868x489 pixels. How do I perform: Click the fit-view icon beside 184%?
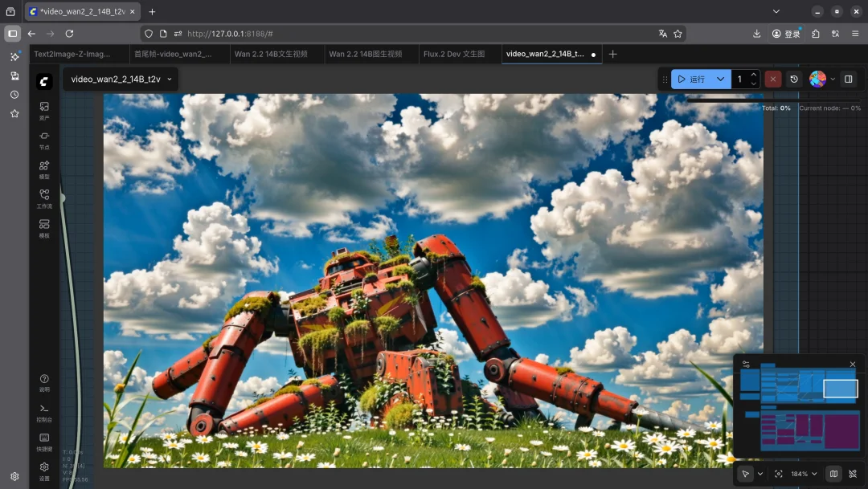click(x=778, y=474)
